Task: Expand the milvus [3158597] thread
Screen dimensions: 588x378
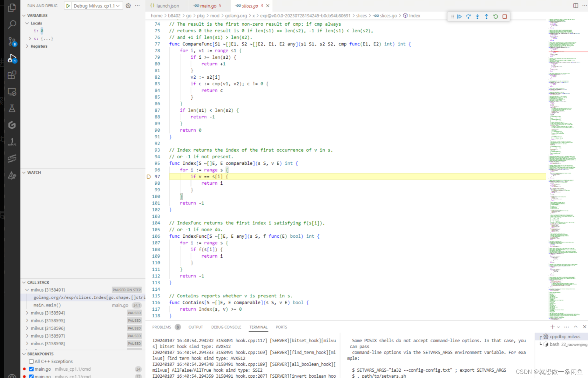Action: click(27, 336)
